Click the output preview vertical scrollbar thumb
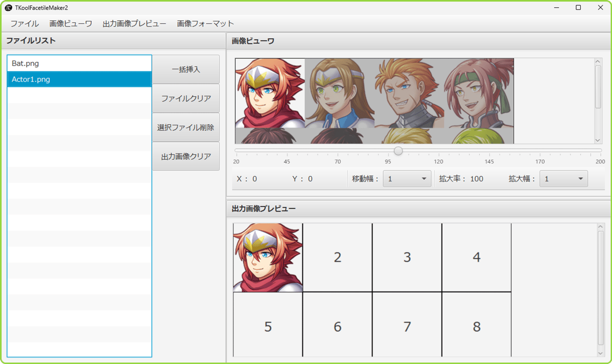Screen dimensions: 612x364 click(x=601, y=288)
